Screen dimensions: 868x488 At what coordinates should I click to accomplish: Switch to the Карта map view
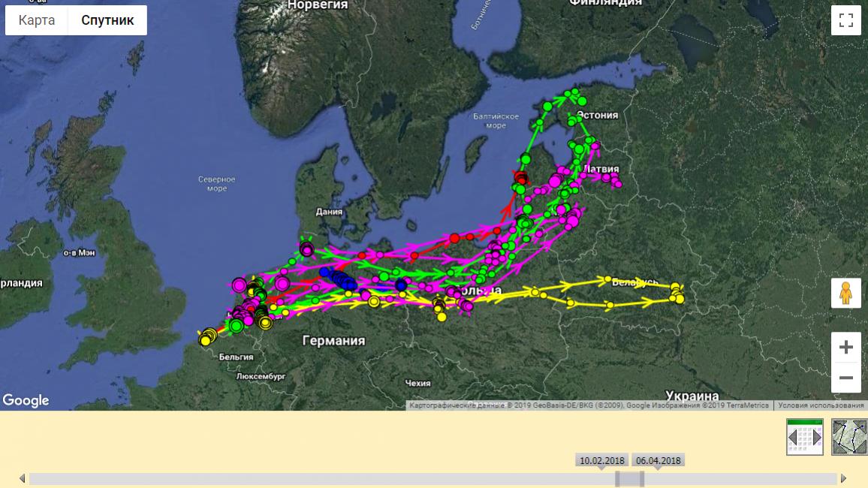[x=37, y=20]
